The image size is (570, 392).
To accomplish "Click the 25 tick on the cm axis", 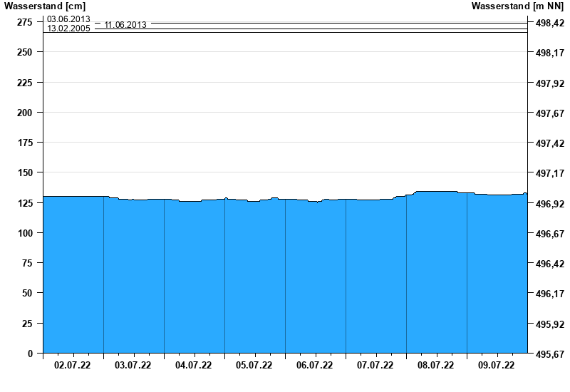I will (28, 324).
